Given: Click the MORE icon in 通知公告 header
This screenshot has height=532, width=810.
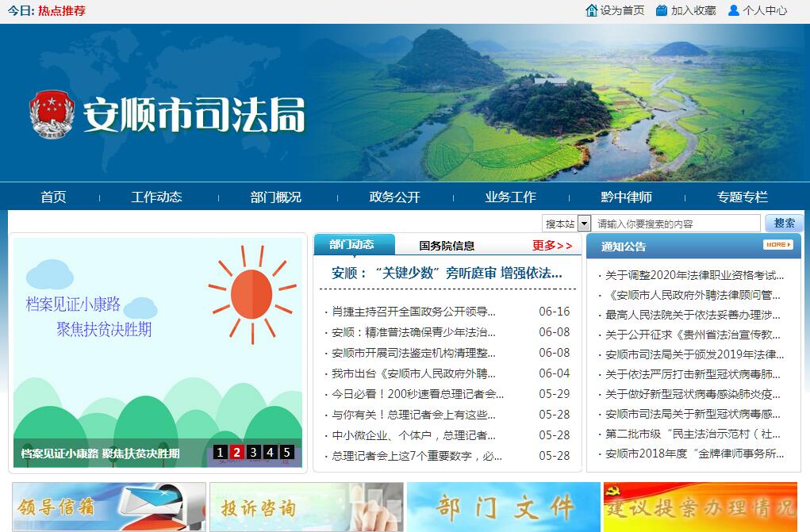Looking at the screenshot, I should point(778,245).
